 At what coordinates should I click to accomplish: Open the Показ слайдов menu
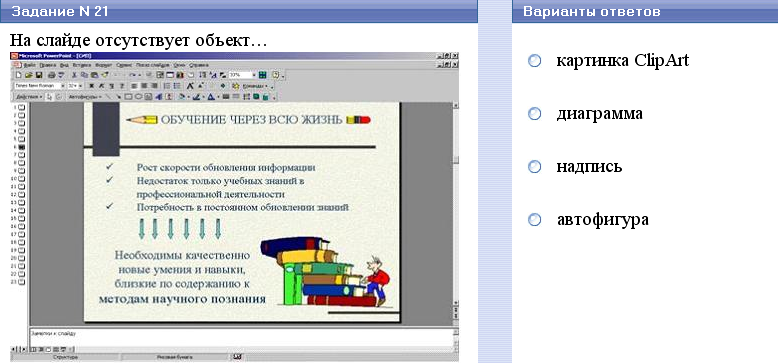152,65
